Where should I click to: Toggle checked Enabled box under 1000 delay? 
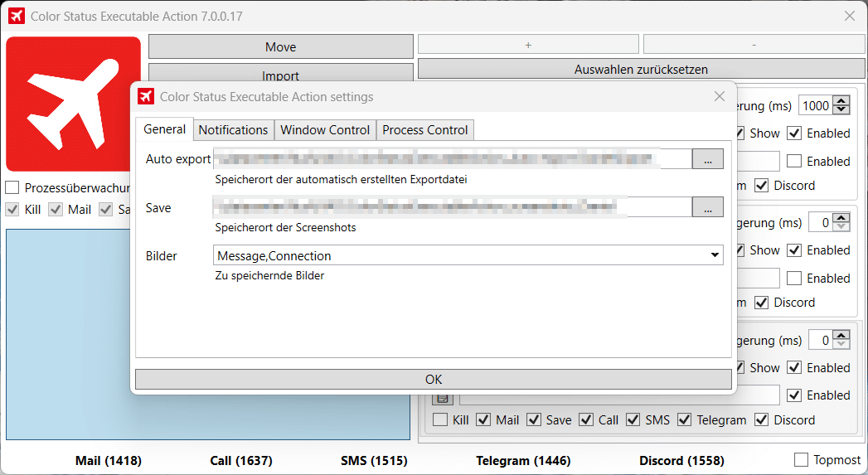[x=794, y=133]
